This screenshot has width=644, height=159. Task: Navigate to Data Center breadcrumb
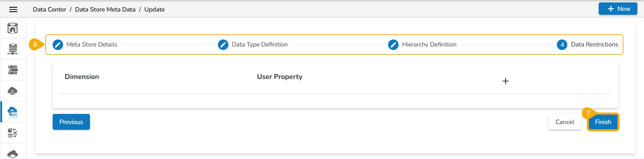click(50, 9)
